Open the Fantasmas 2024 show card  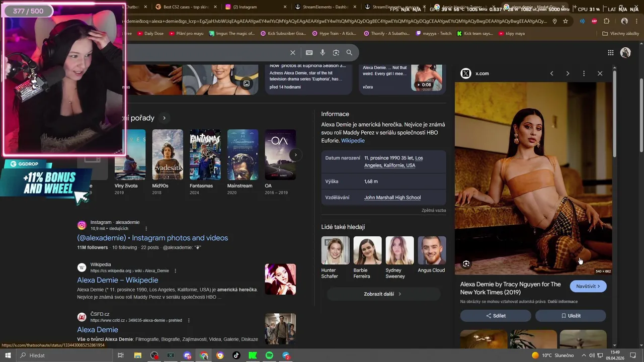(x=205, y=162)
